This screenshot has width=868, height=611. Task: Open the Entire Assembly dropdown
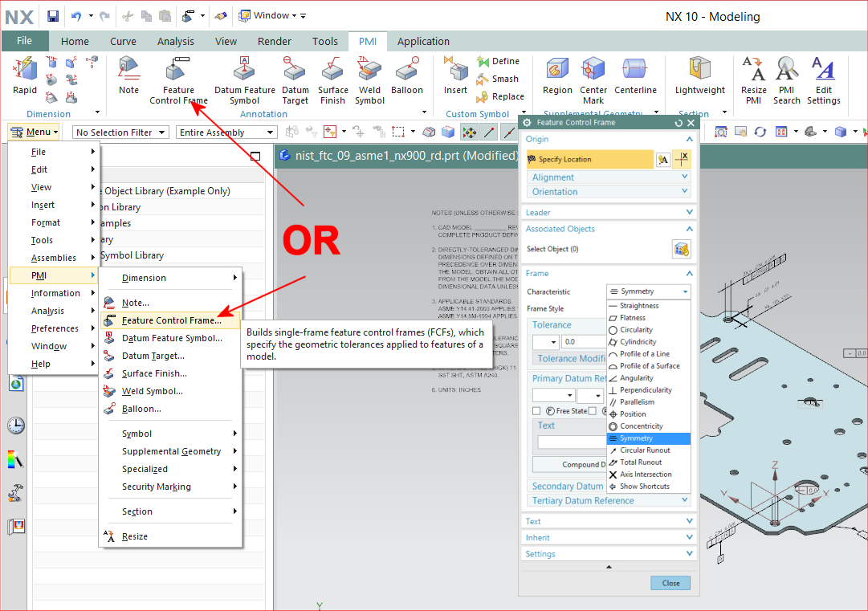(x=226, y=132)
